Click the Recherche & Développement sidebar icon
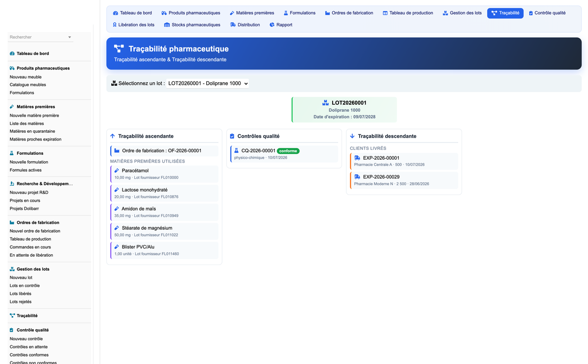The image size is (588, 364). tap(12, 184)
